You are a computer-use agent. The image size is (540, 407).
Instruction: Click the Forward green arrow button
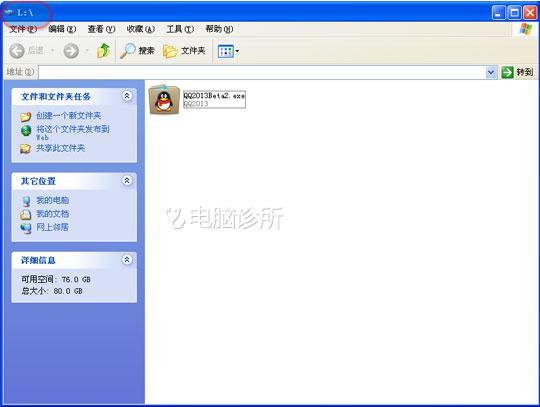(x=71, y=51)
